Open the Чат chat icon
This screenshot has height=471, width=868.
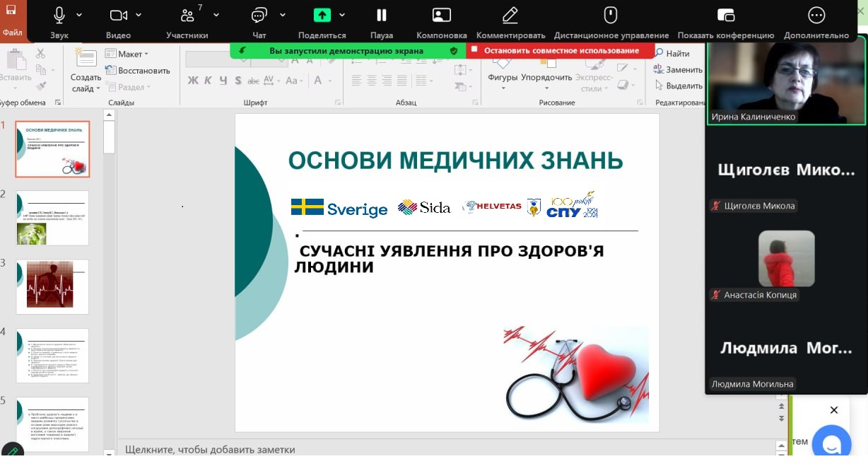click(259, 16)
